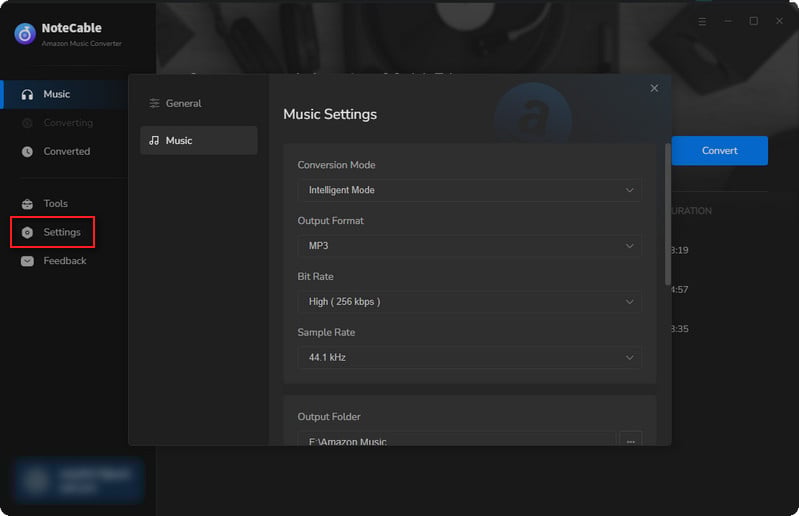Viewport: 799px width, 516px height.
Task: Open Settings from the sidebar
Action: (x=52, y=232)
